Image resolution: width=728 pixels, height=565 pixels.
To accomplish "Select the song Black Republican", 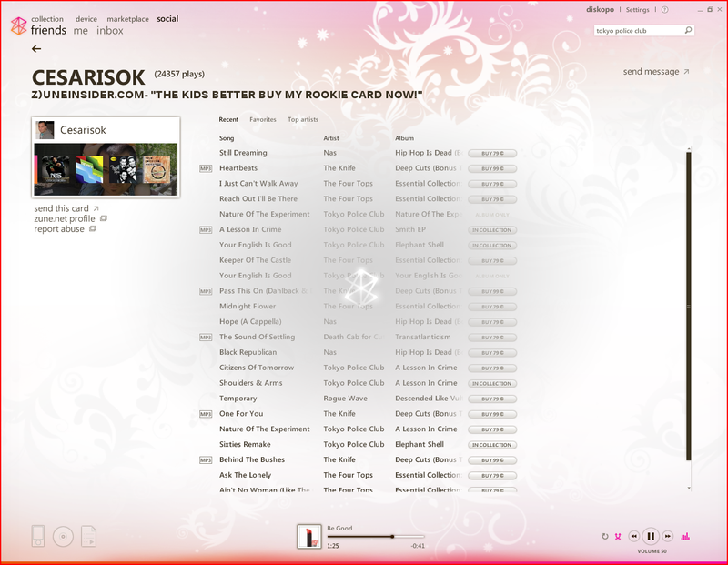I will 248,352.
